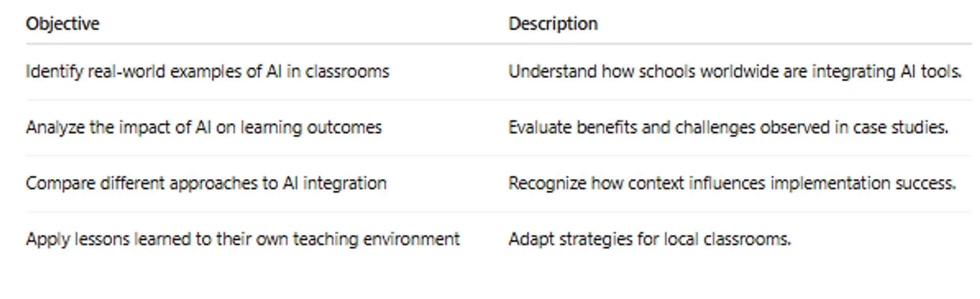Click the "Description" column header

553,24
